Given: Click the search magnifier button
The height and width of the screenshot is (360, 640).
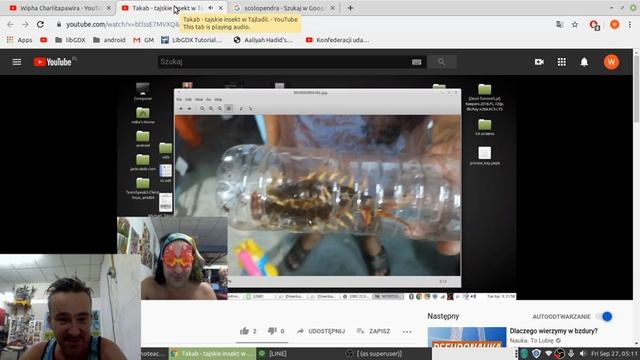Looking at the screenshot, I should click(442, 62).
